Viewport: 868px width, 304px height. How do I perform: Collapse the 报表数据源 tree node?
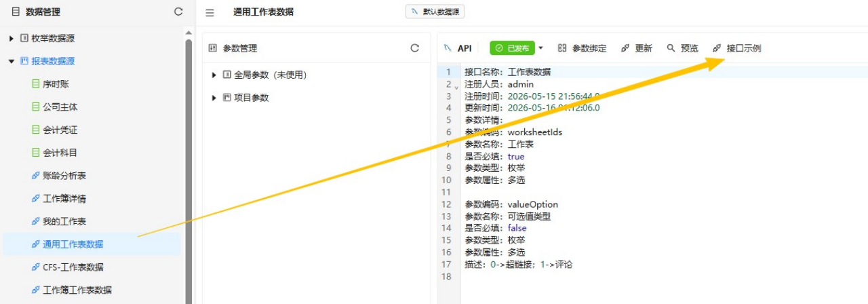12,61
